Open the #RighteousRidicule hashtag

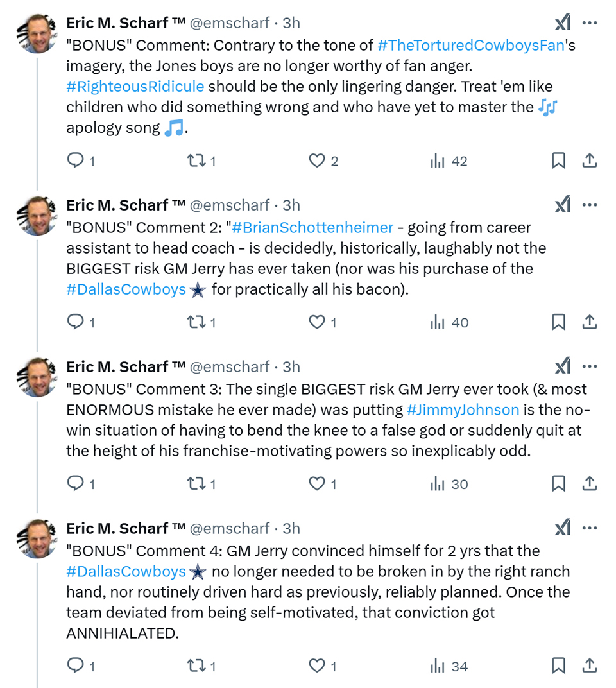[x=135, y=87]
